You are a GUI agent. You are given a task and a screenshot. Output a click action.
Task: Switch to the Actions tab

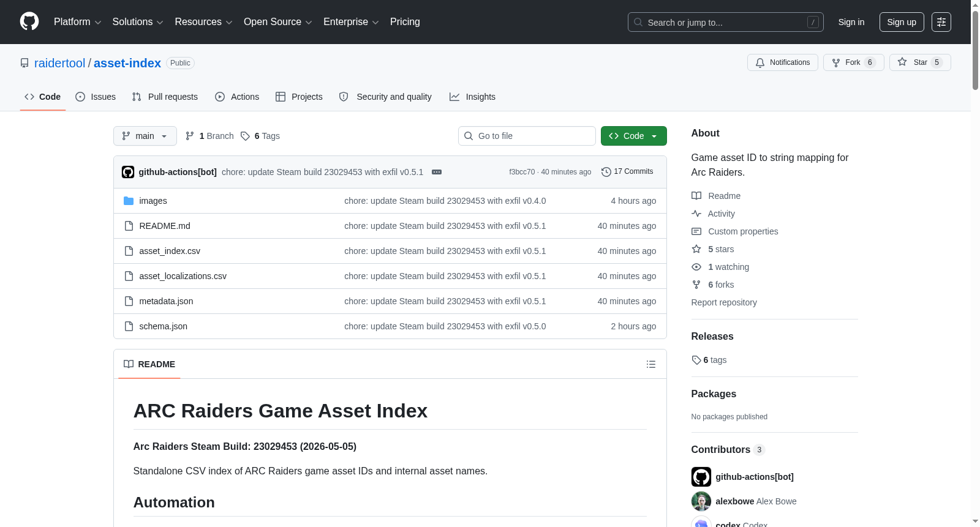237,97
